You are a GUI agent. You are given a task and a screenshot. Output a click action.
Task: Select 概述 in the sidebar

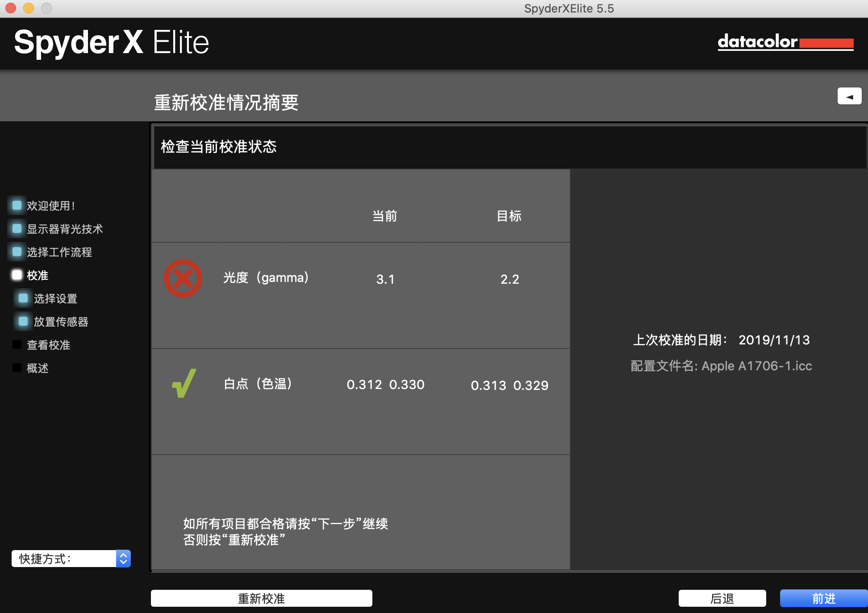tap(38, 368)
